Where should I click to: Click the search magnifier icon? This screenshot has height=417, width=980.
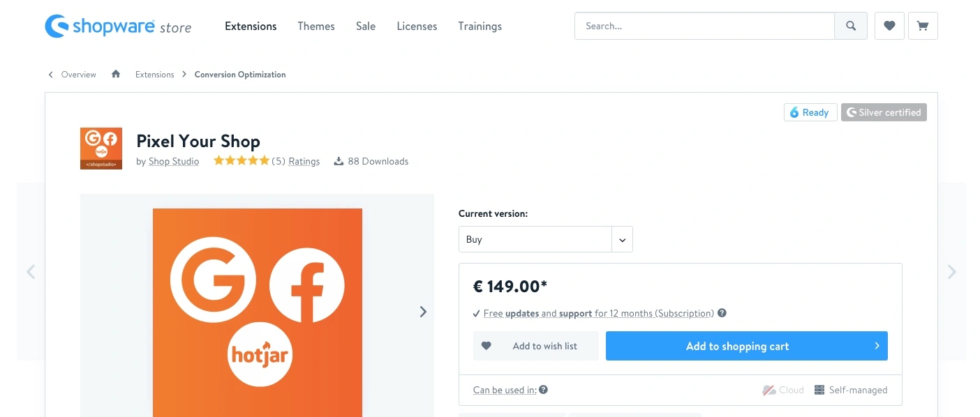pos(851,26)
